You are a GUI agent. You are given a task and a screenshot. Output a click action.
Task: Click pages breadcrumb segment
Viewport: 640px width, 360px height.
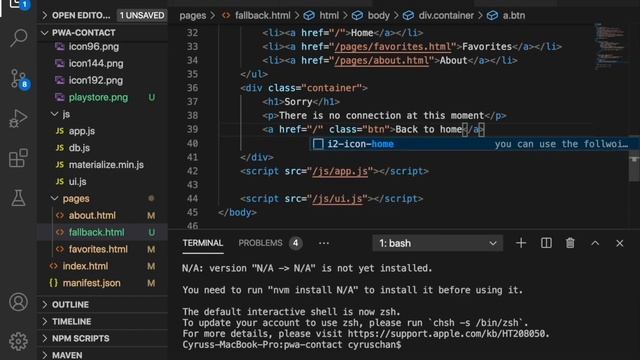[193, 16]
